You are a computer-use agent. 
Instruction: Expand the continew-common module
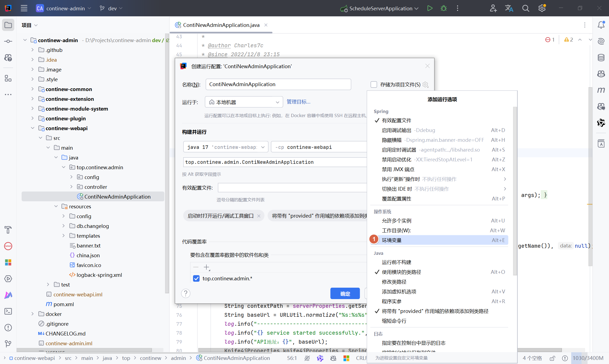click(x=32, y=89)
